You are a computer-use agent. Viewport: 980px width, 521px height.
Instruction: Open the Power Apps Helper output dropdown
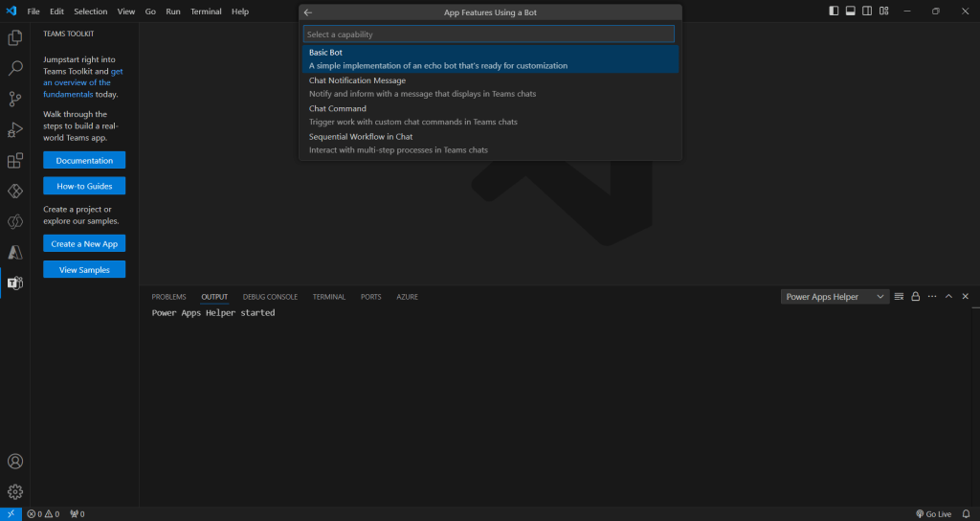[835, 297]
